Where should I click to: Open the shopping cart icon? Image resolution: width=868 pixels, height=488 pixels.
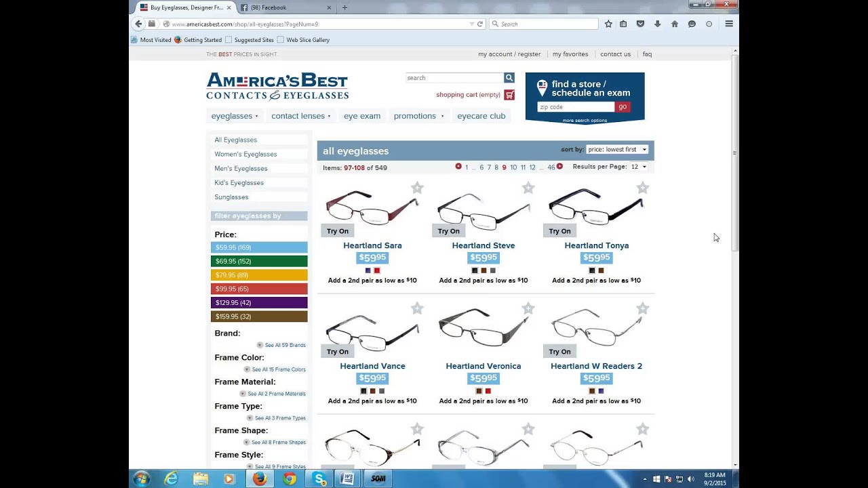[x=509, y=95]
